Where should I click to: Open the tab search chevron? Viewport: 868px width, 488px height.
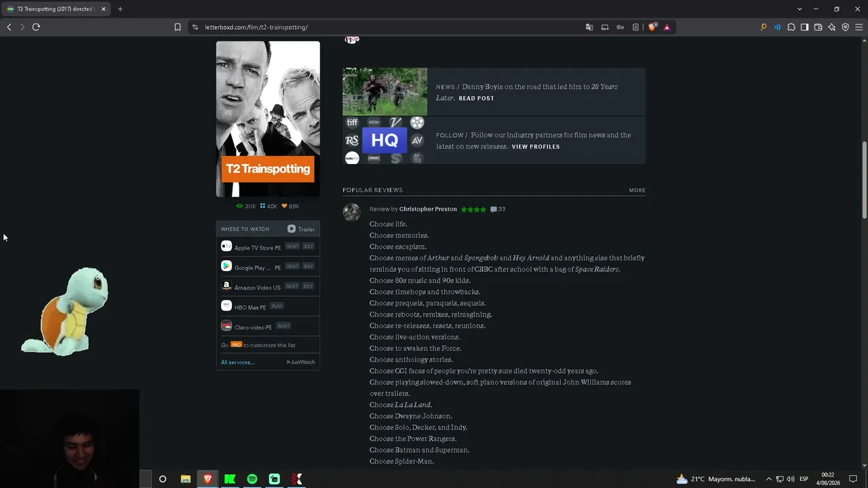click(800, 9)
